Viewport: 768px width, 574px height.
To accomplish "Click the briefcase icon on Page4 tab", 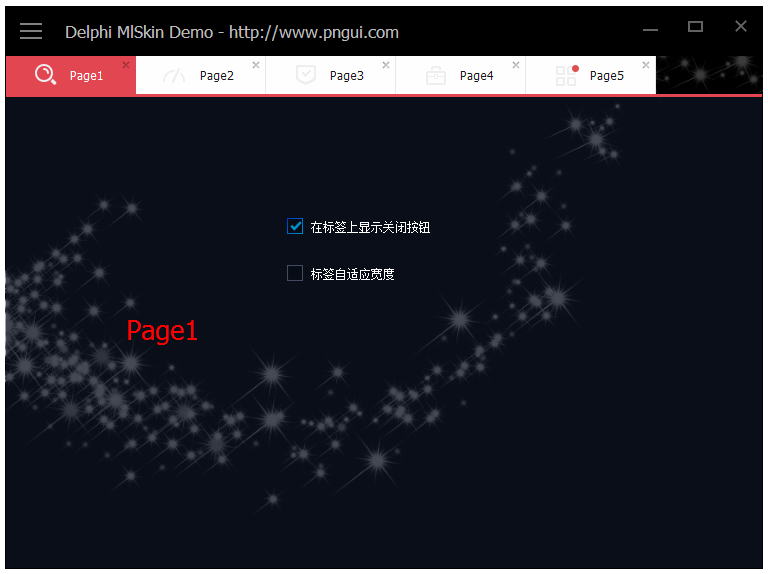I will (x=436, y=75).
